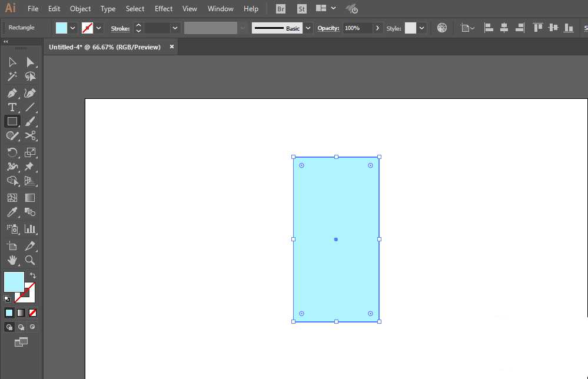Select the Type tool
Viewport: 588px width, 379px height.
pos(12,107)
